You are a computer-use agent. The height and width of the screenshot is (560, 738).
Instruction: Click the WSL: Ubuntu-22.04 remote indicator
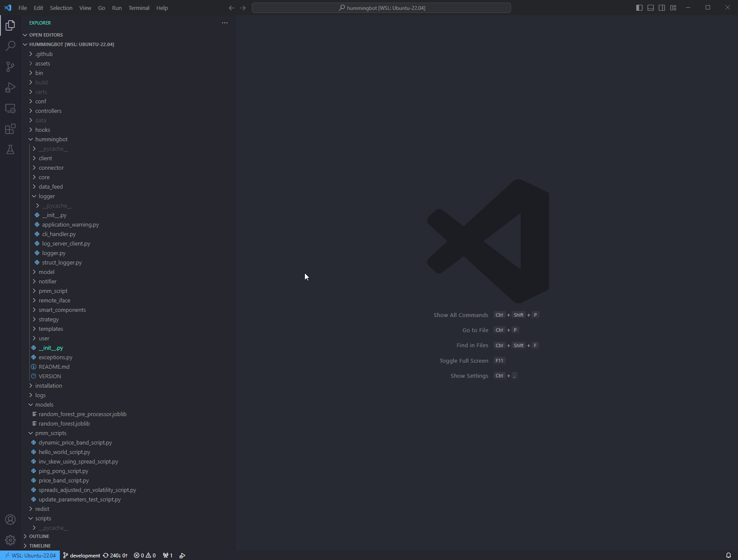tap(29, 555)
